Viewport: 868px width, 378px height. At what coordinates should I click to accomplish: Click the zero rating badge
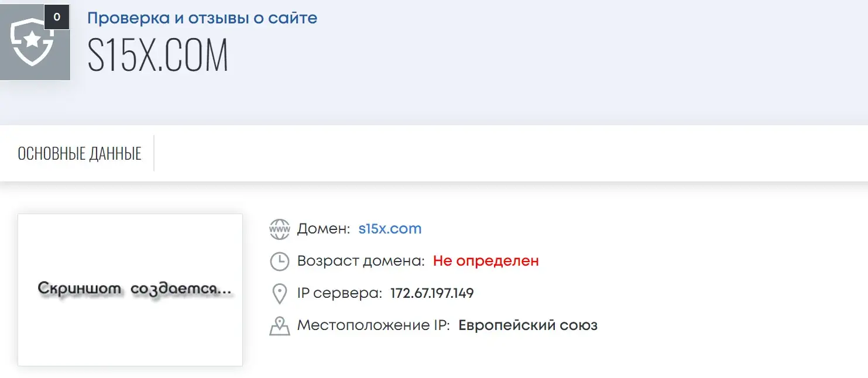click(x=57, y=17)
